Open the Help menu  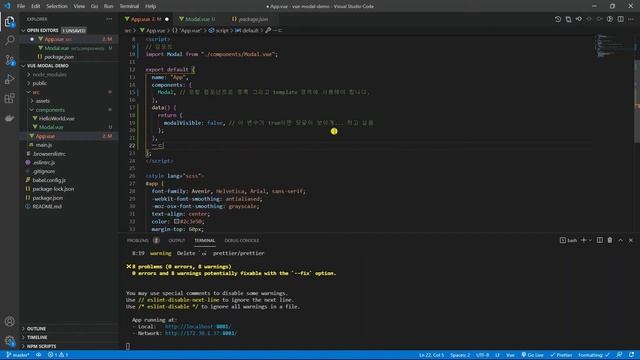pyautogui.click(x=150, y=6)
